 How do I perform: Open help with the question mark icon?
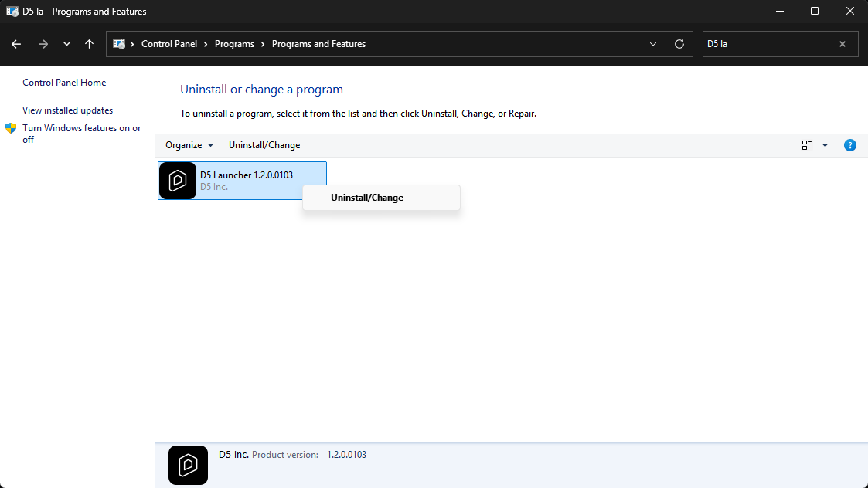(x=849, y=145)
